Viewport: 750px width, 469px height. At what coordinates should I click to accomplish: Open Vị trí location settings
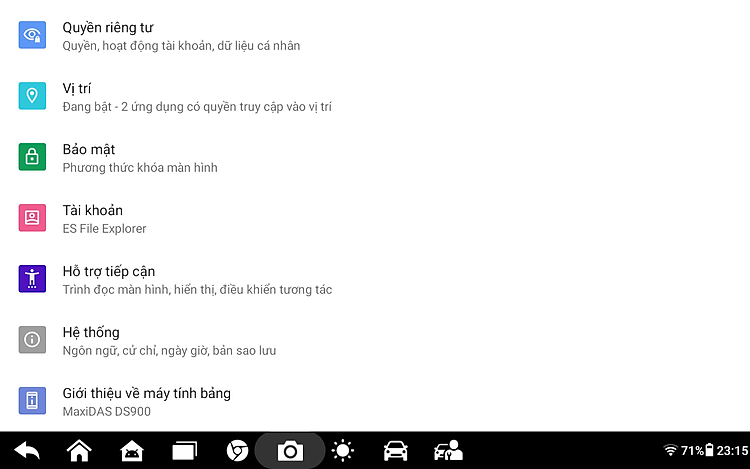click(x=375, y=96)
